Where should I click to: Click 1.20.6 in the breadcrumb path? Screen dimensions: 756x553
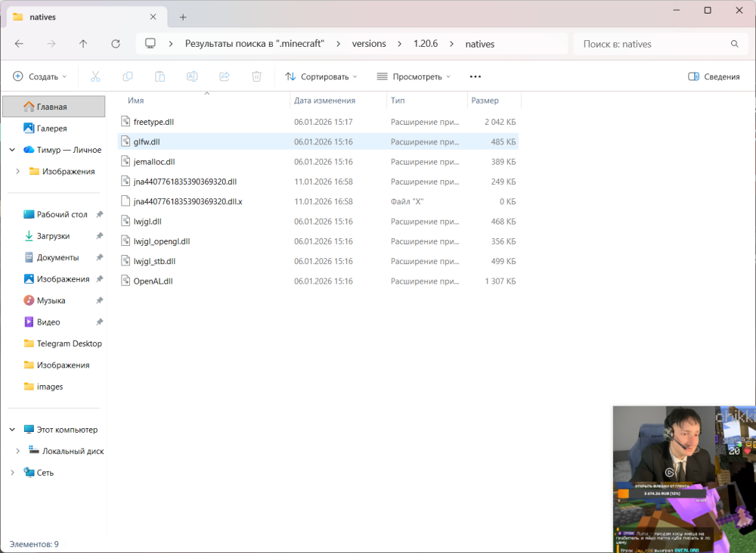[425, 44]
